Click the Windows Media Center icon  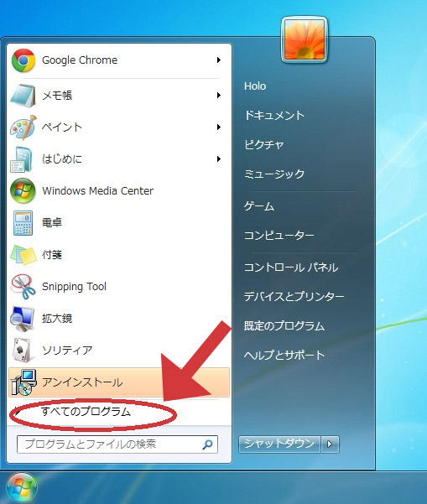[23, 190]
